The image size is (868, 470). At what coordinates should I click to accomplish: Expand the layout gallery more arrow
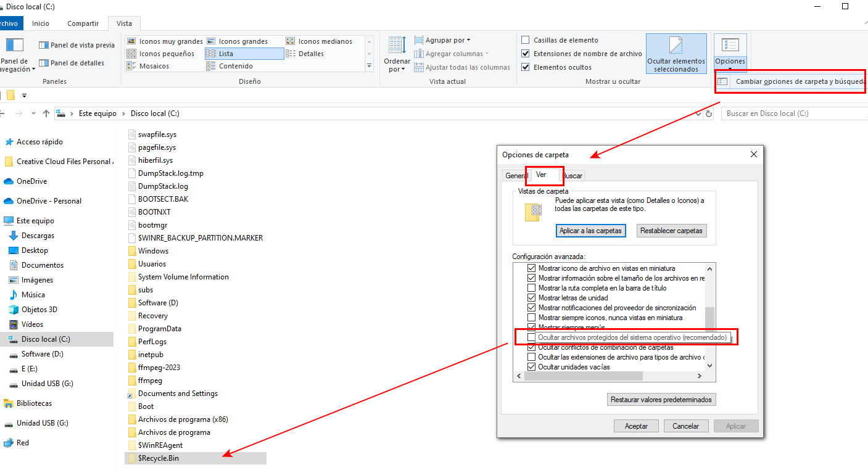[370, 65]
